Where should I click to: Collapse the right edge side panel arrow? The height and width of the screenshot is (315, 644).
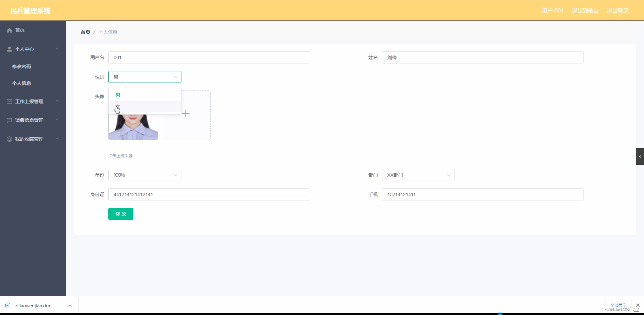point(640,156)
